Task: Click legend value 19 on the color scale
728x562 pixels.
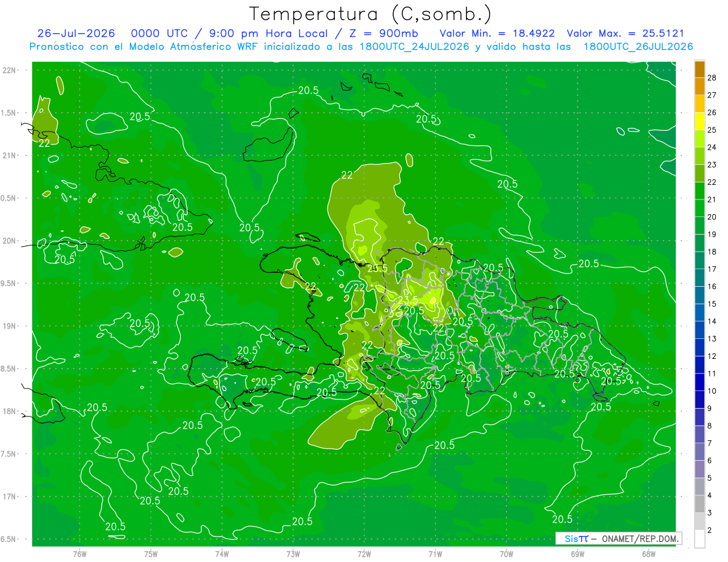Action: 712,234
